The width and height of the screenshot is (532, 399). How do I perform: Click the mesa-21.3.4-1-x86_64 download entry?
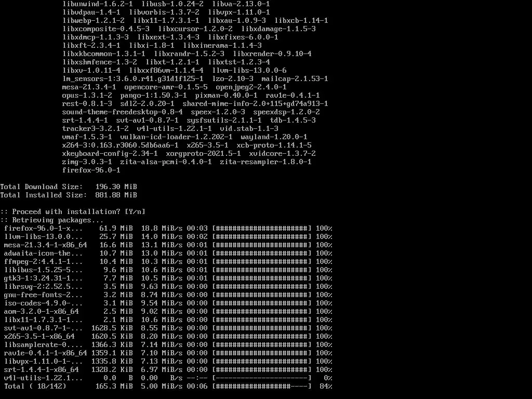tap(46, 245)
